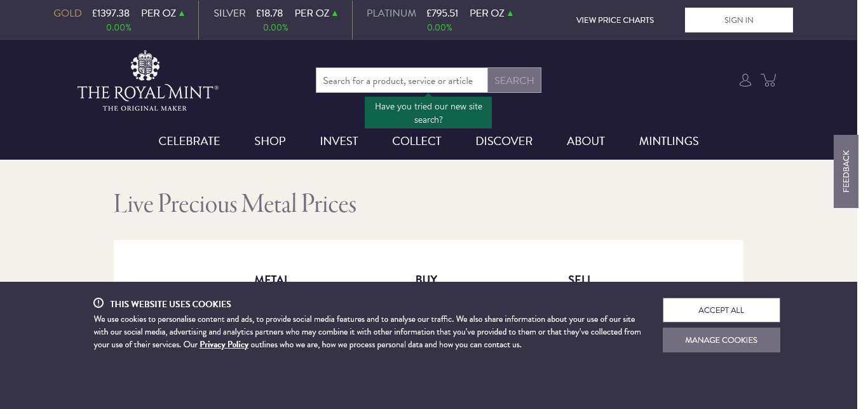Open Manage Cookies settings
Image resolution: width=868 pixels, height=409 pixels.
[x=721, y=340]
